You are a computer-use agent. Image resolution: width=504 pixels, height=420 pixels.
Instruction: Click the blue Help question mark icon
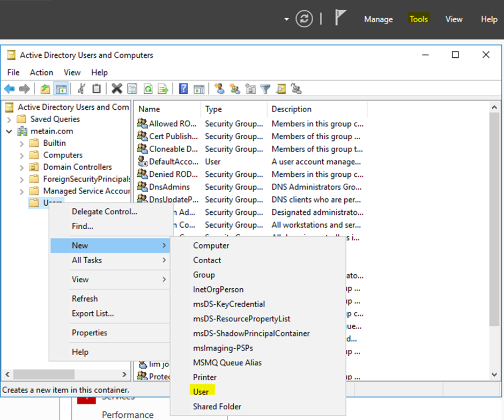point(183,88)
